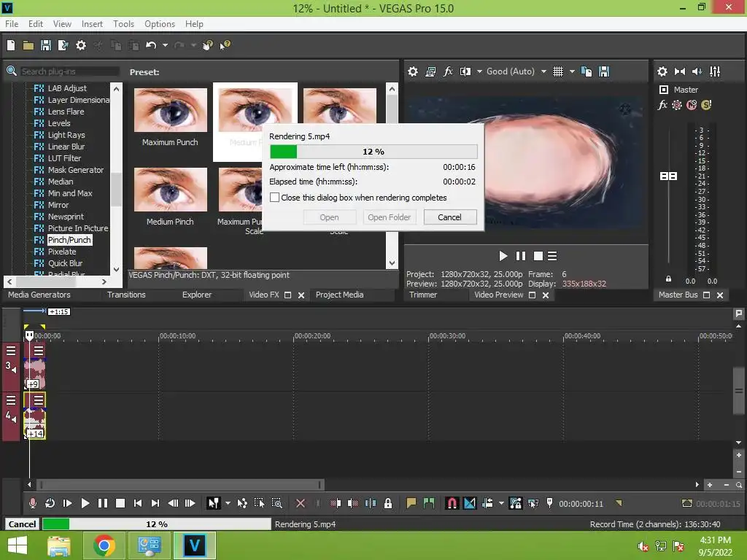Image resolution: width=747 pixels, height=560 pixels.
Task: Open Project Properties gear icon in main toolbar
Action: [81, 45]
